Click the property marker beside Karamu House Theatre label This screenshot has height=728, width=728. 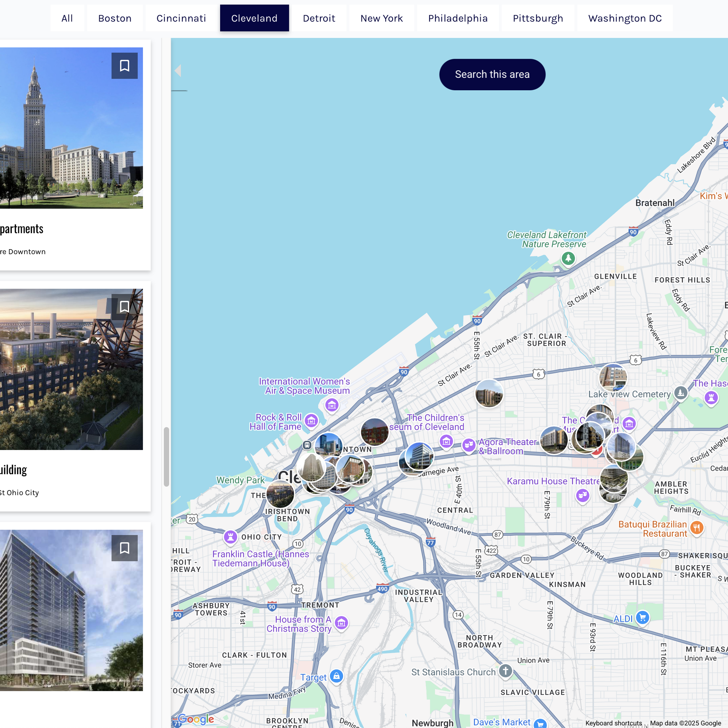614,478
